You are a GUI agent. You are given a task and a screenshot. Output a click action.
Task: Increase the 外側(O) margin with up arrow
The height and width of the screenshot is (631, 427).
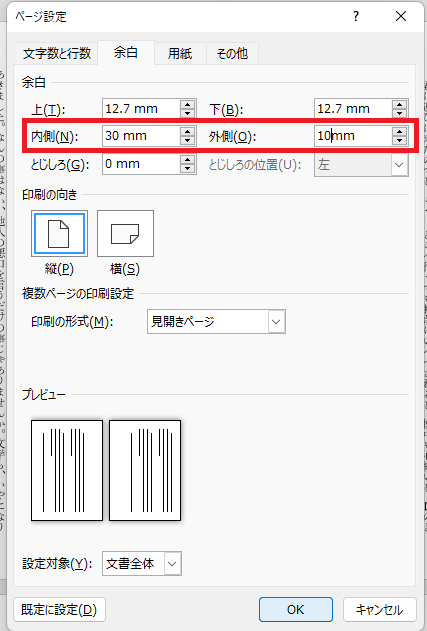[399, 132]
